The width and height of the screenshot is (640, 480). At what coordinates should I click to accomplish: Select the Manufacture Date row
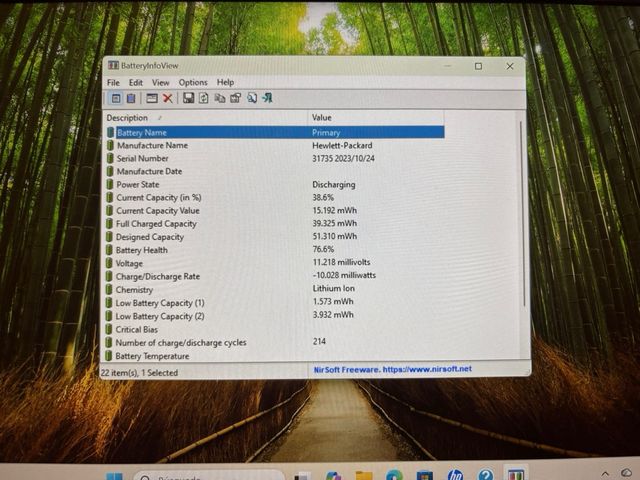pyautogui.click(x=275, y=171)
